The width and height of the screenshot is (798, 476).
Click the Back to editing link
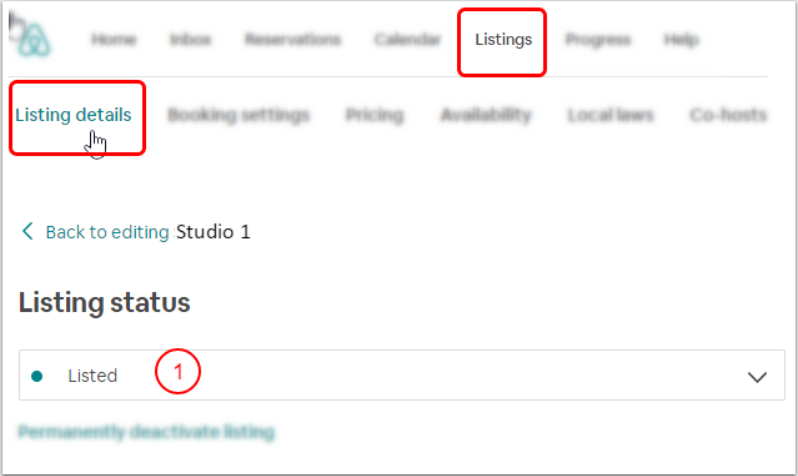pos(107,232)
